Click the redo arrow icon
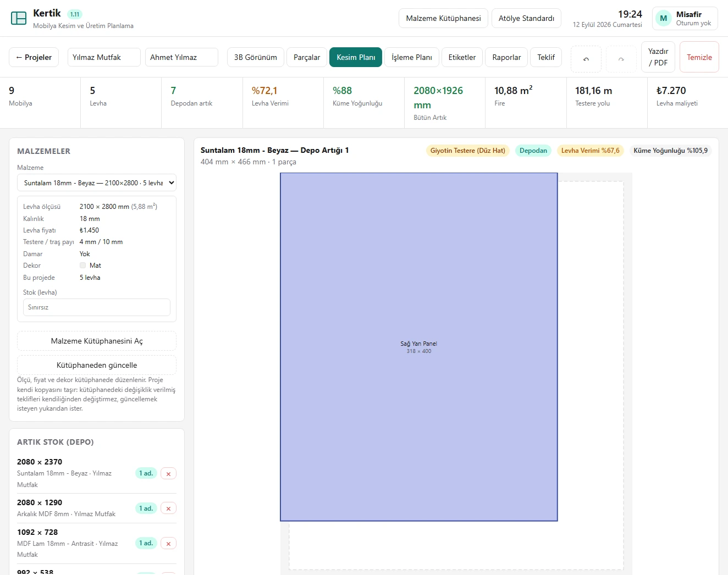Screen dimensions: 728x575 click(x=621, y=59)
